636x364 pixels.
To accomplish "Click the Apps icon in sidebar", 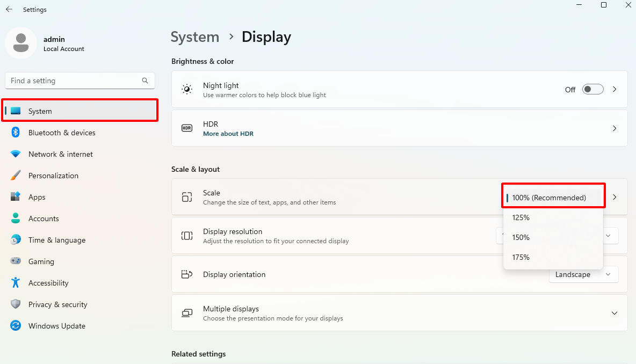I will coord(16,197).
